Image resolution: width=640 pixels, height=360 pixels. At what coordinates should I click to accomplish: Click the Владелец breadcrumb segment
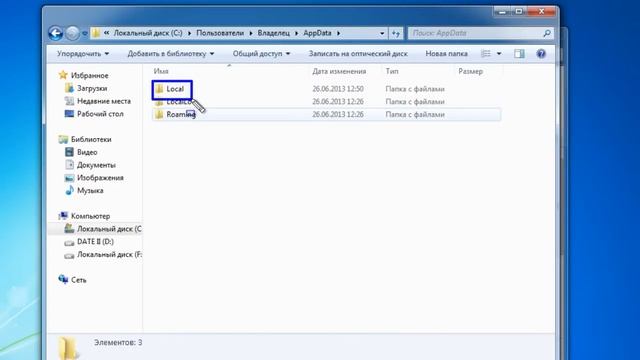point(273,33)
